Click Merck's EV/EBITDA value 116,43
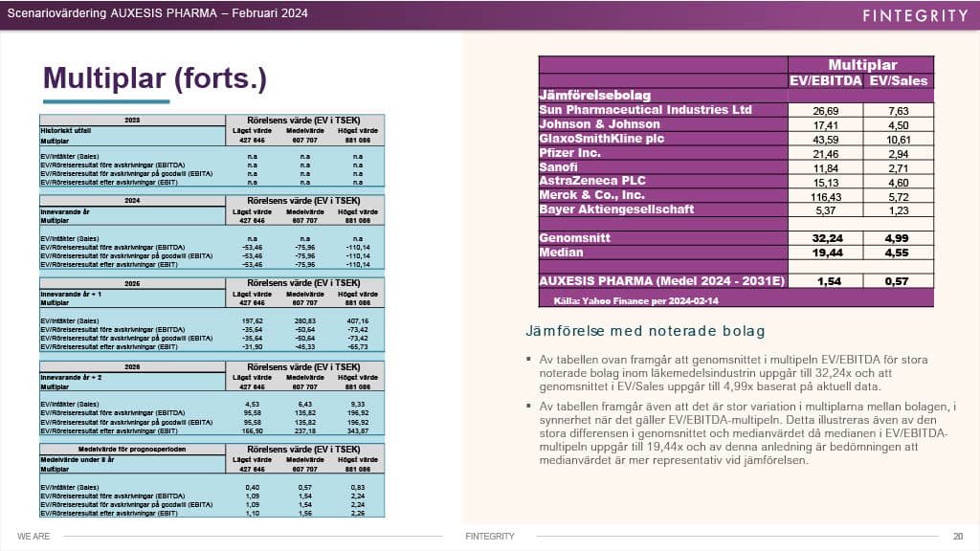 826,197
